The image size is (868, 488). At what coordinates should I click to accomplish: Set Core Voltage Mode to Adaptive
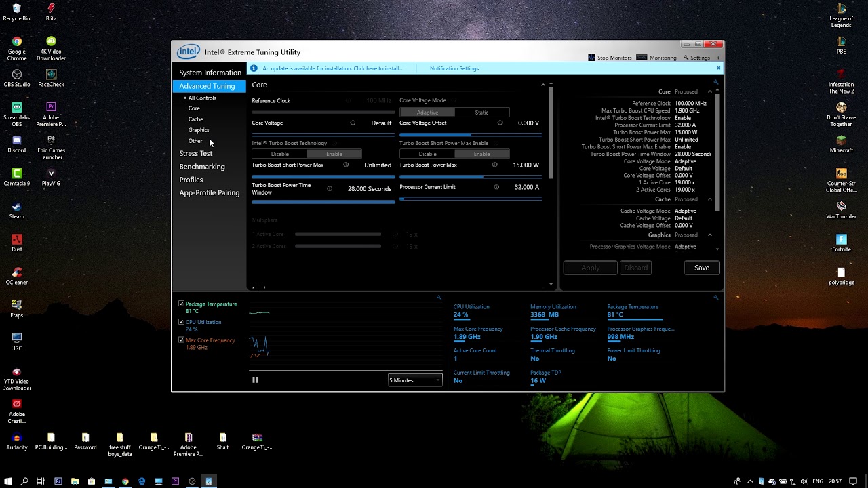(427, 113)
